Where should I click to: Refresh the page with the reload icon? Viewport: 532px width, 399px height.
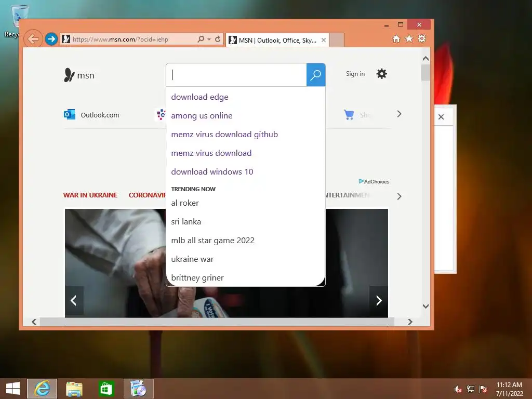click(x=218, y=39)
